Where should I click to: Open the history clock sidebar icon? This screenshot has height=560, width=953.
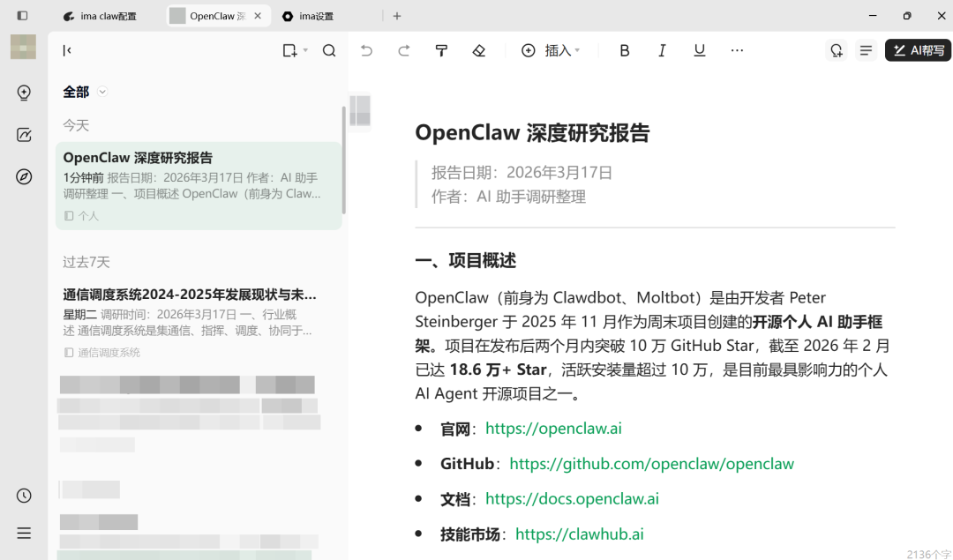point(24,496)
